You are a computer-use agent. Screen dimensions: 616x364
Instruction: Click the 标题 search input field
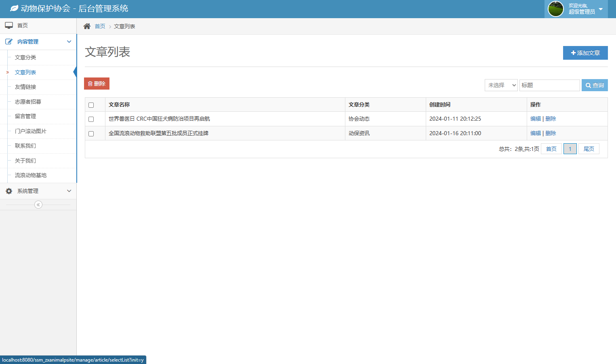point(549,85)
